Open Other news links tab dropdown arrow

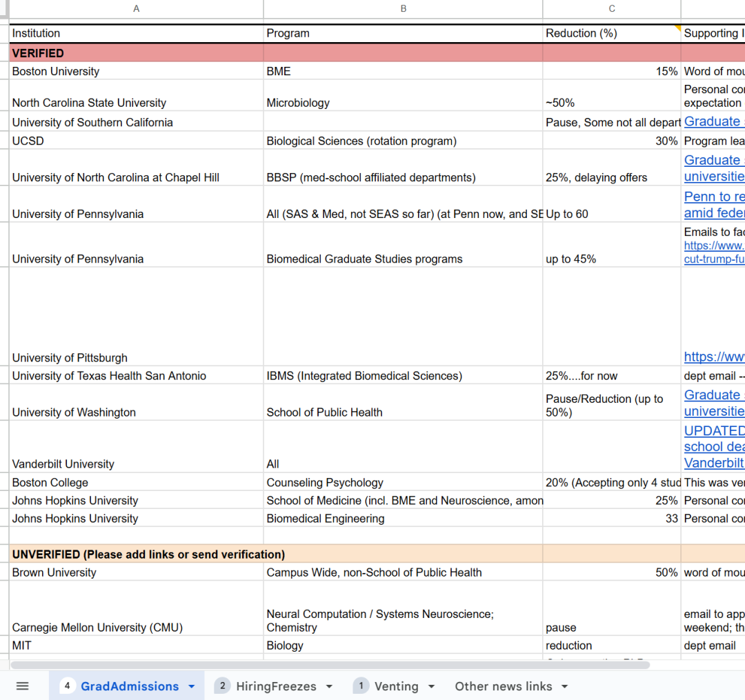tap(564, 686)
